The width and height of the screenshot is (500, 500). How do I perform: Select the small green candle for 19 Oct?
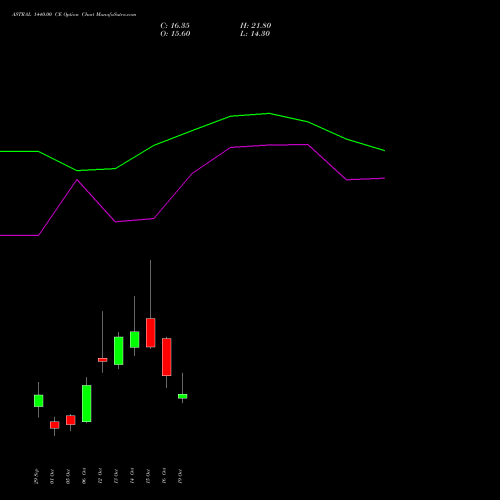tap(182, 396)
